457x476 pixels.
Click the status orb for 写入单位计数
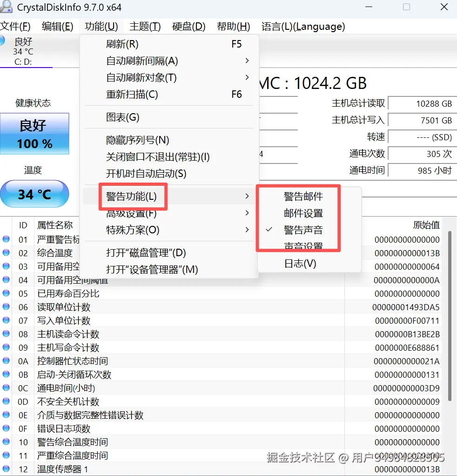[6, 320]
